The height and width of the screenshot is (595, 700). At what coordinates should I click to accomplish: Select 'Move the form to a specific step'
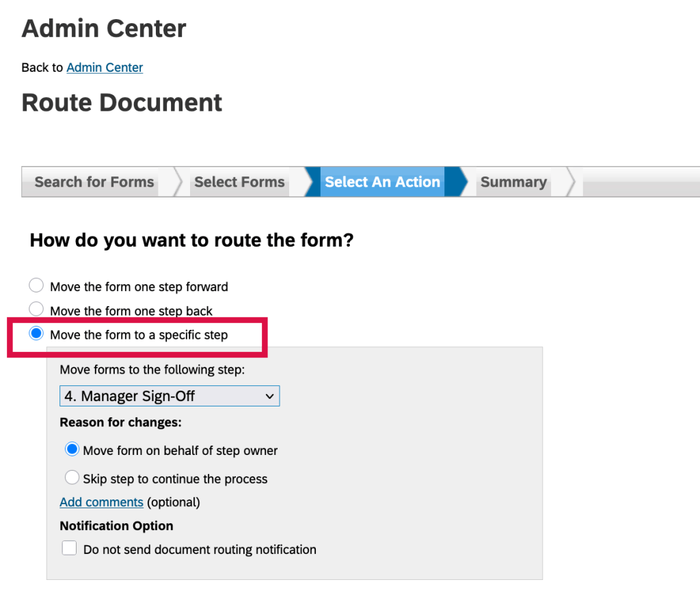click(37, 334)
